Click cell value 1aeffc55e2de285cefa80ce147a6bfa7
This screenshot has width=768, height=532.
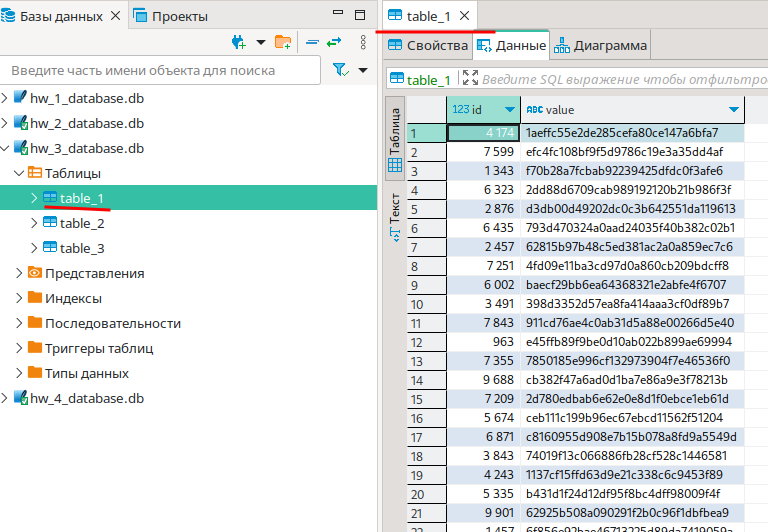[x=632, y=133]
